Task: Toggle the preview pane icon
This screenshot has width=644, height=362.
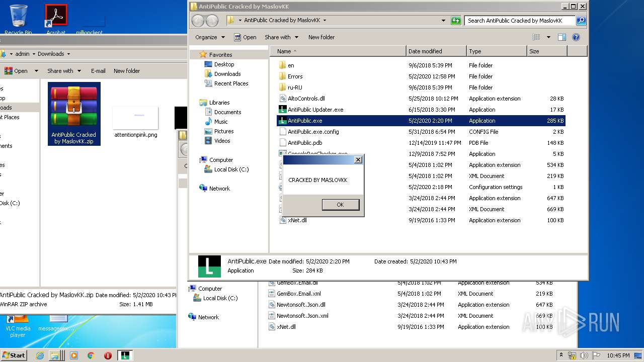Action: click(562, 37)
